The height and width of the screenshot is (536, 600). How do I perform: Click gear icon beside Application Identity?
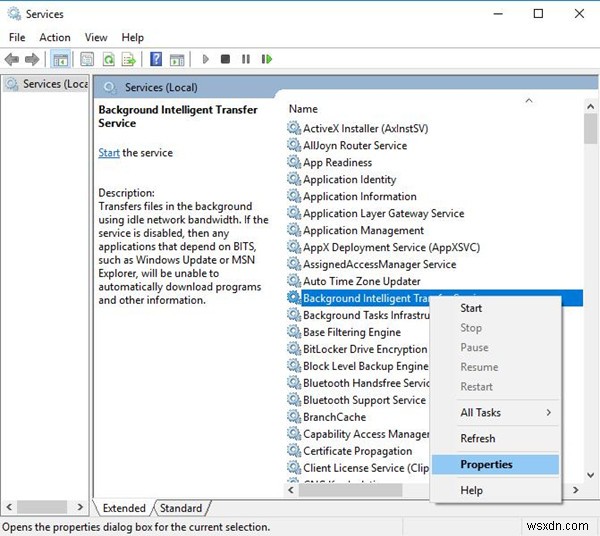pos(294,179)
